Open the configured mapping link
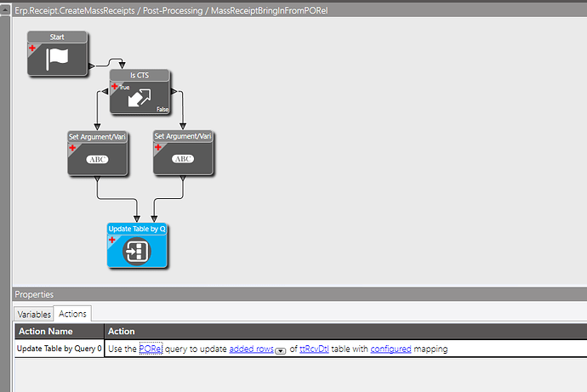Viewport: 587px width, 392px height. click(x=390, y=349)
